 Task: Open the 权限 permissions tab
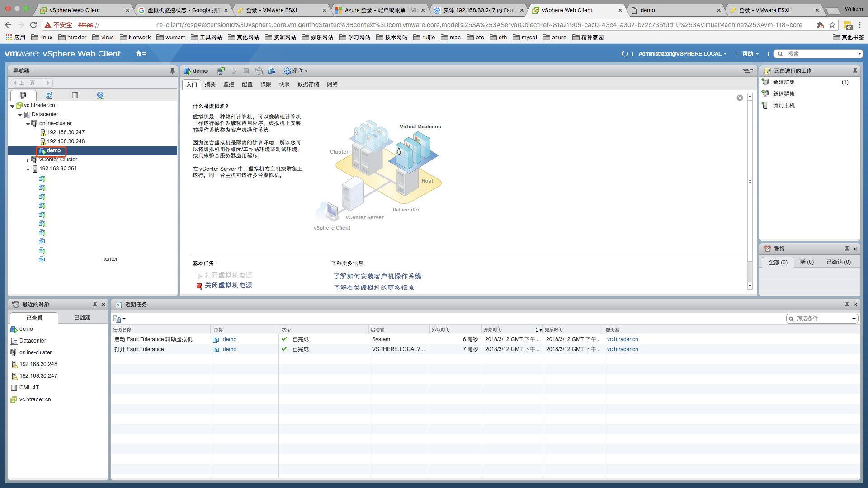(266, 84)
